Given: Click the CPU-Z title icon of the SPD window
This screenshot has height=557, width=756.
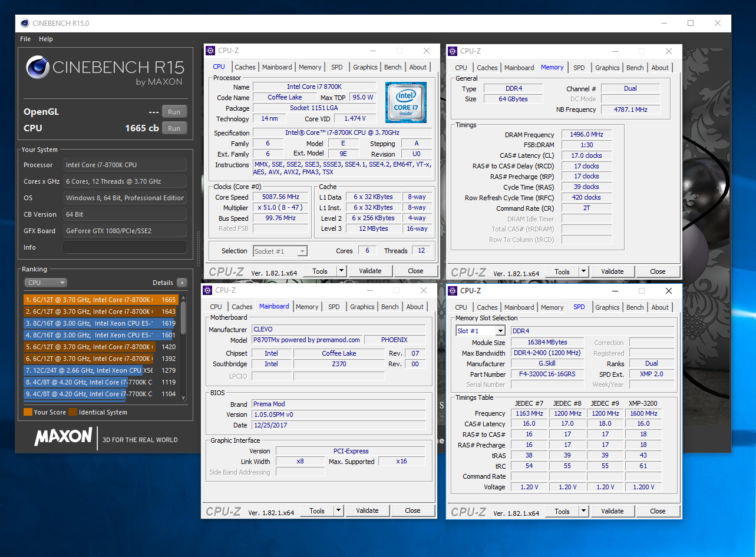Looking at the screenshot, I should (x=453, y=291).
